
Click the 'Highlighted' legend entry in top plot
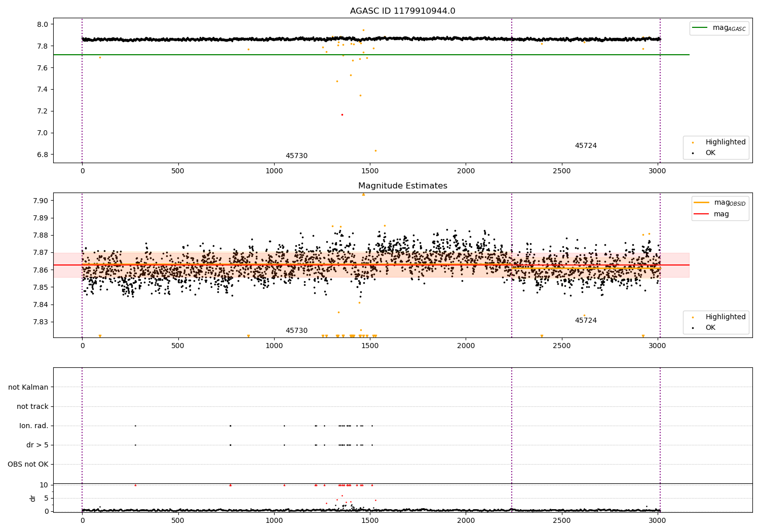click(719, 142)
